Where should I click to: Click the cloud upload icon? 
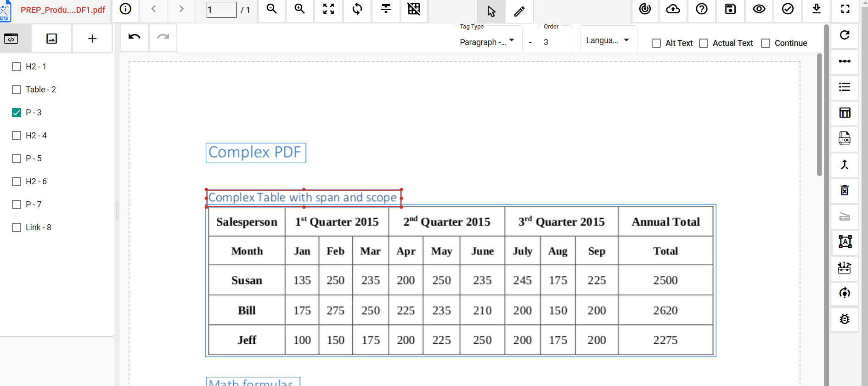(x=673, y=9)
